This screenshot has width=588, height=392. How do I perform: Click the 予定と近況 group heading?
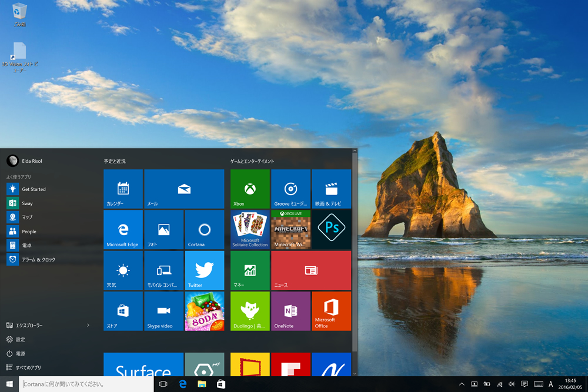point(115,161)
